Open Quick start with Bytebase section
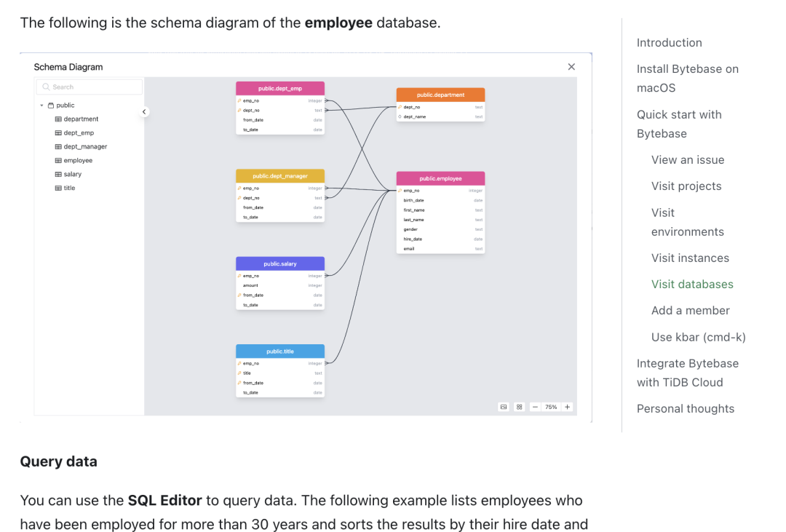This screenshot has height=532, width=786. tap(679, 124)
